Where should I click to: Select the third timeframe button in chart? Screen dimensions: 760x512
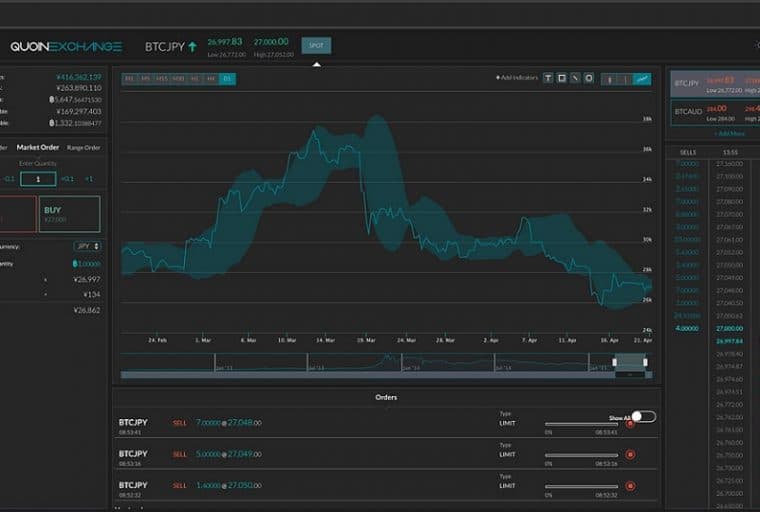tap(161, 79)
